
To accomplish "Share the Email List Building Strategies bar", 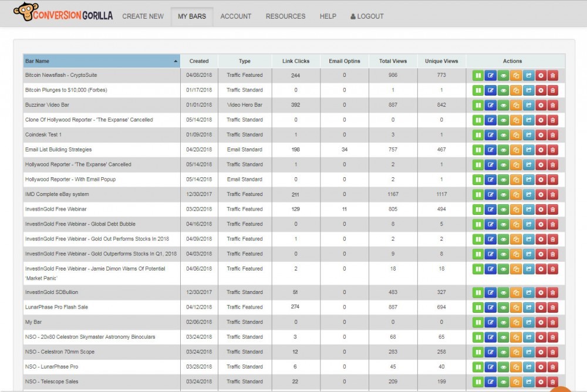I will [528, 150].
